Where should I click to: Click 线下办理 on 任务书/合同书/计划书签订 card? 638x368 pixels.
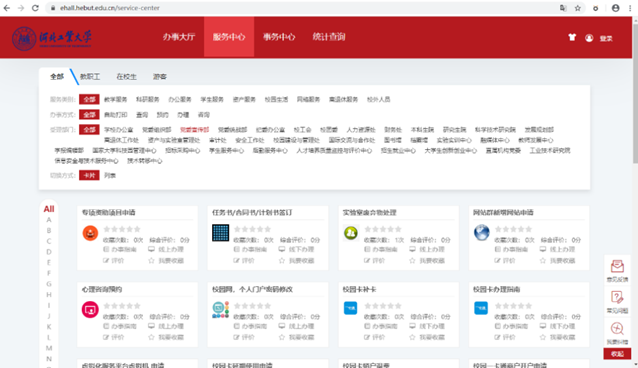[x=297, y=249]
